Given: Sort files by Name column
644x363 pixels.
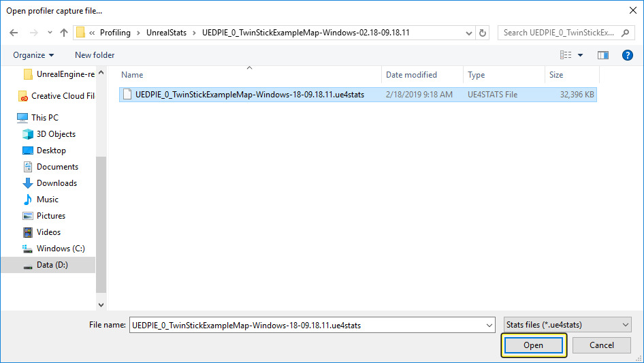Looking at the screenshot, I should pyautogui.click(x=132, y=75).
